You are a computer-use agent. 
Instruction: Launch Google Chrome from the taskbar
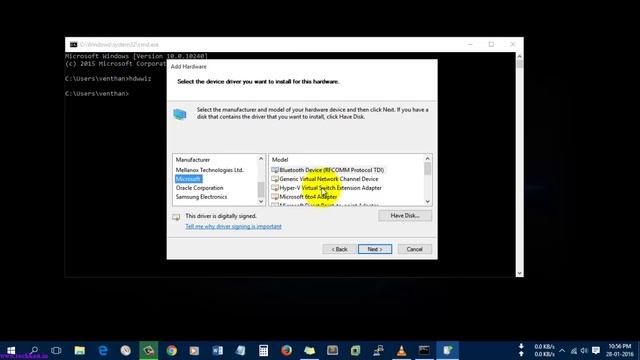(x=171, y=350)
